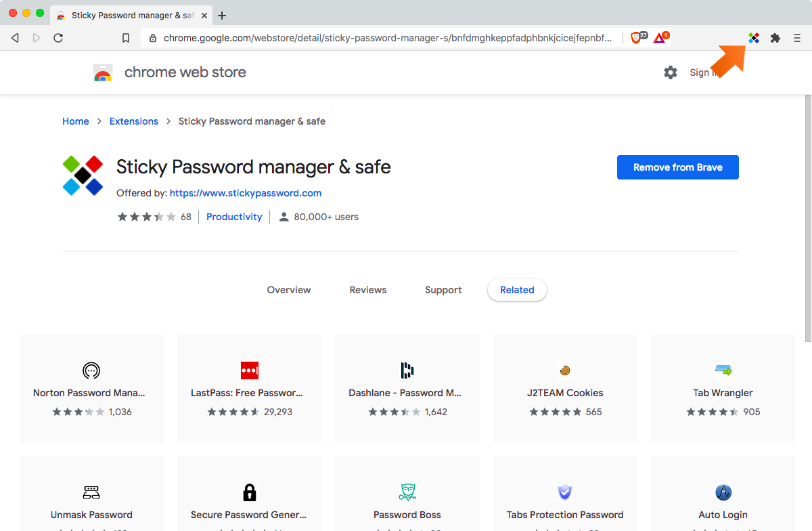The image size is (812, 531).
Task: Click the Tab Wrangler icon
Action: tap(723, 370)
